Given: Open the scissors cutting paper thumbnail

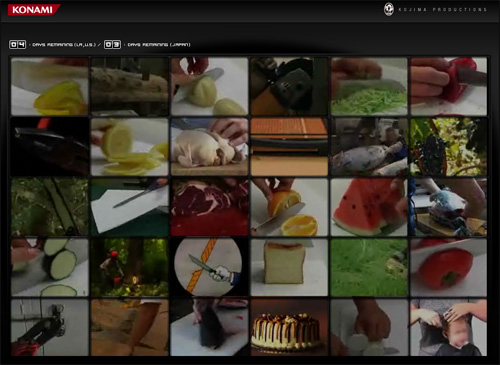Looking at the screenshot, I should (129, 207).
